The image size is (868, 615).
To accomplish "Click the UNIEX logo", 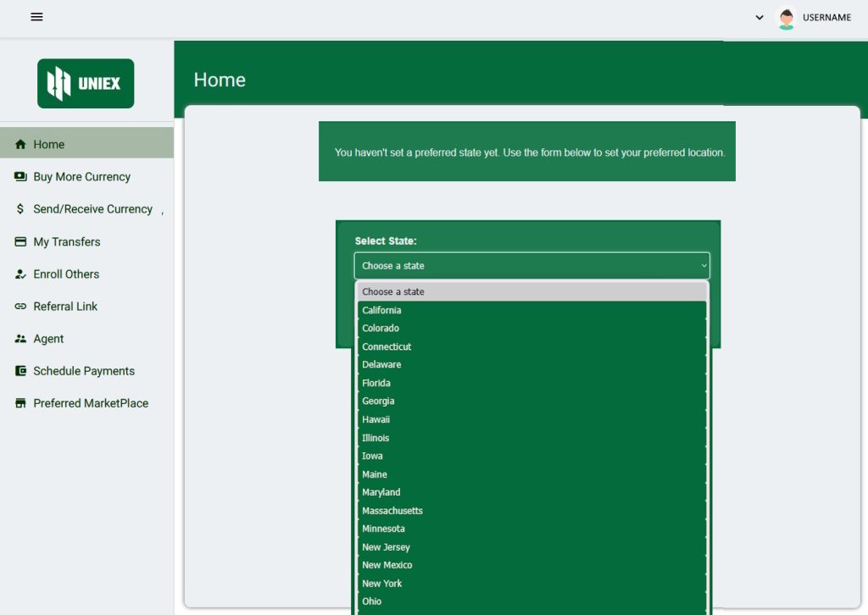I will [86, 83].
